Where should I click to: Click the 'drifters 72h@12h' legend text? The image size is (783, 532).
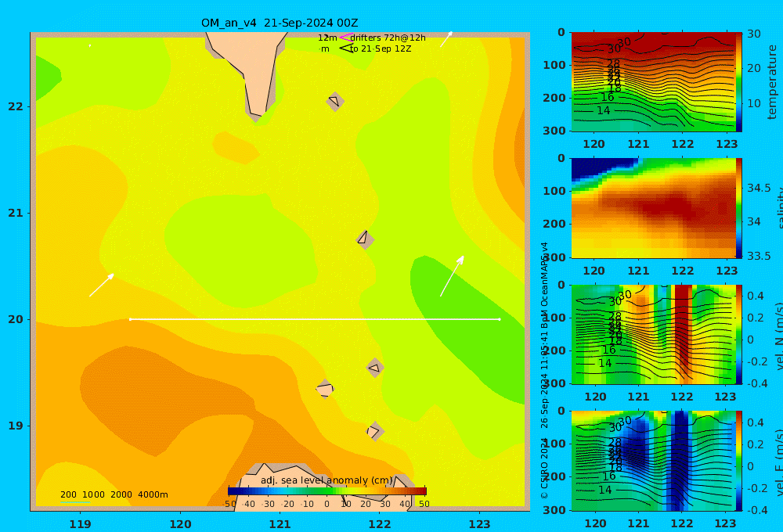pos(388,38)
